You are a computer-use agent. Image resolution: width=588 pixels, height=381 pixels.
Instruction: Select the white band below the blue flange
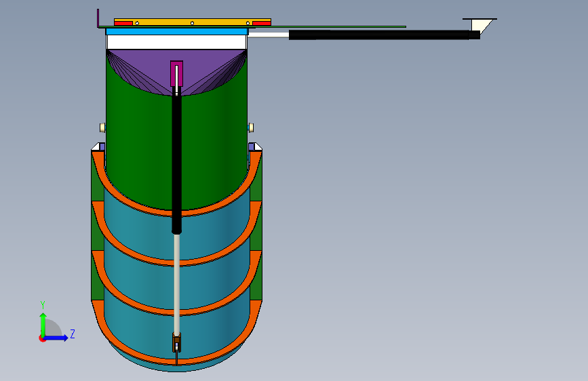(177, 42)
